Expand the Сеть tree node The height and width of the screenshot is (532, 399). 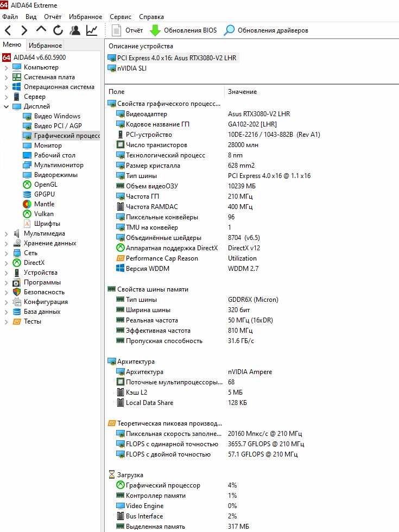pyautogui.click(x=6, y=254)
